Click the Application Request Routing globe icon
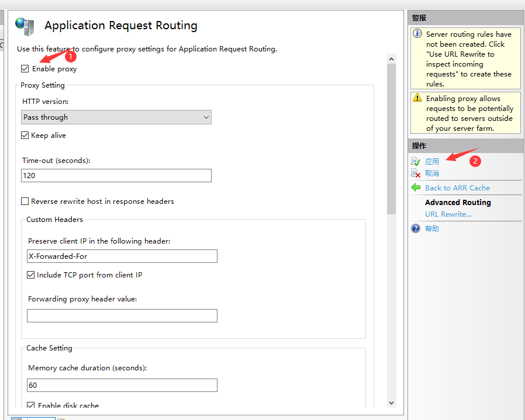This screenshot has width=525, height=420. point(25,25)
